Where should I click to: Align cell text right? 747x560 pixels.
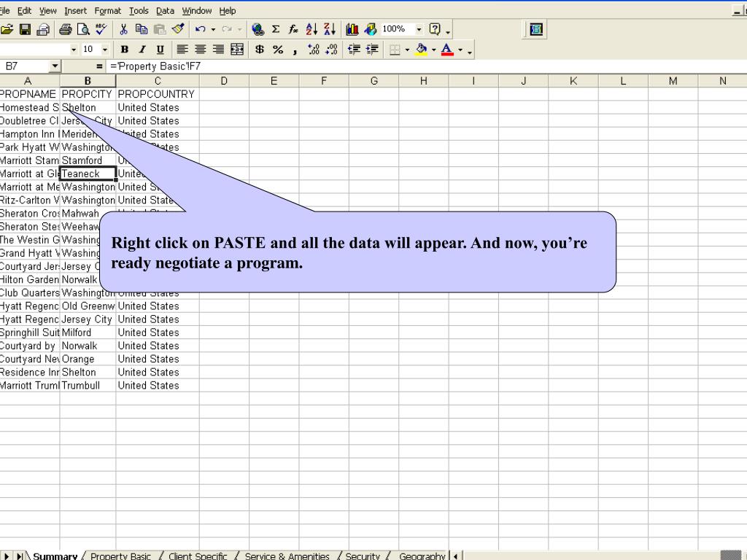[x=218, y=49]
